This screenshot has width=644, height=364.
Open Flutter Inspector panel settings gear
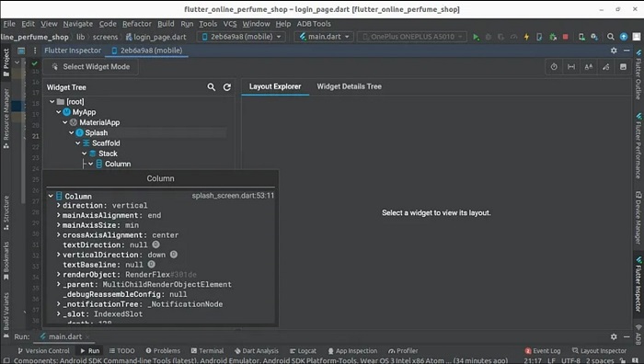coord(614,51)
